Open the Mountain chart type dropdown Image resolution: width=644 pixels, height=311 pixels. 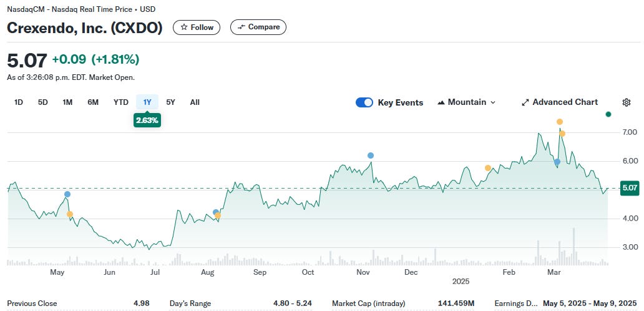(x=467, y=102)
